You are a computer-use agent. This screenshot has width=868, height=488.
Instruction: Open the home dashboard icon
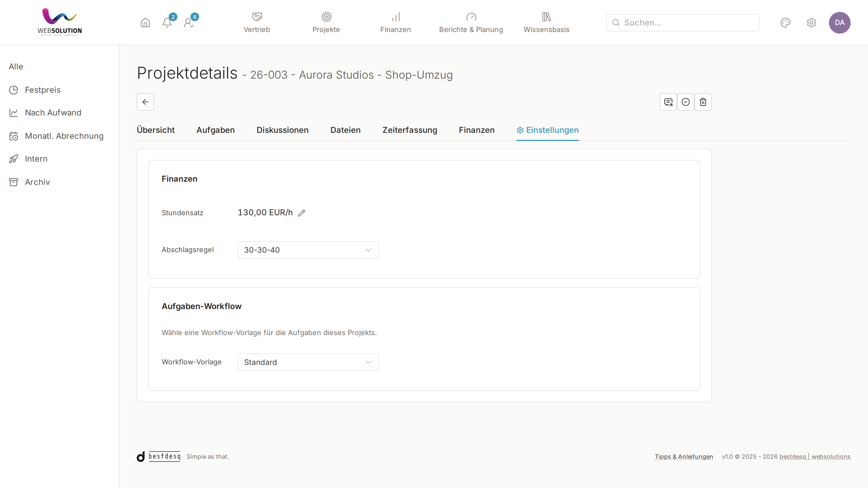[x=145, y=23]
